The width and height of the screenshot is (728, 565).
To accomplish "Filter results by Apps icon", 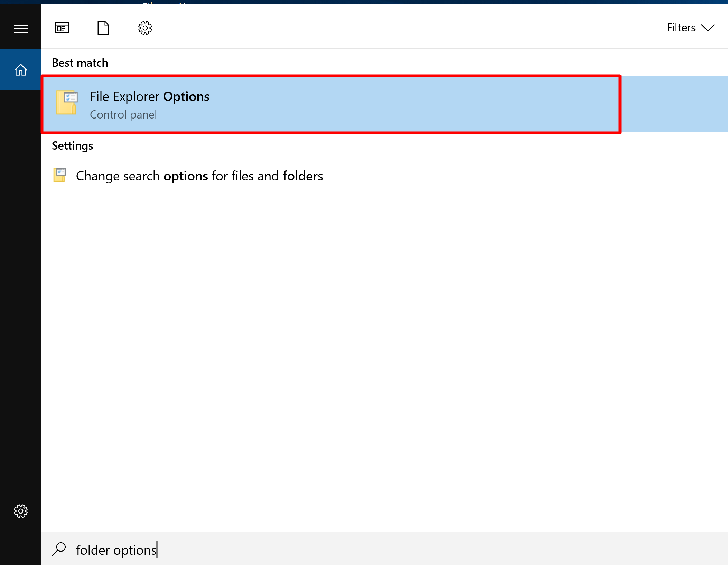I will [x=62, y=28].
